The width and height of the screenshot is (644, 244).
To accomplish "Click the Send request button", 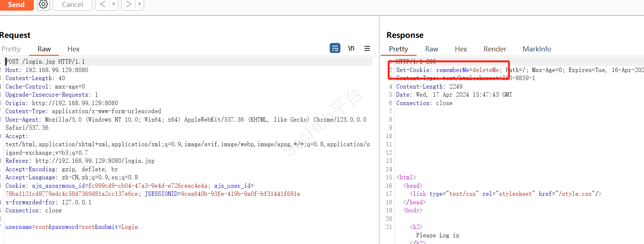I will pyautogui.click(x=16, y=5).
